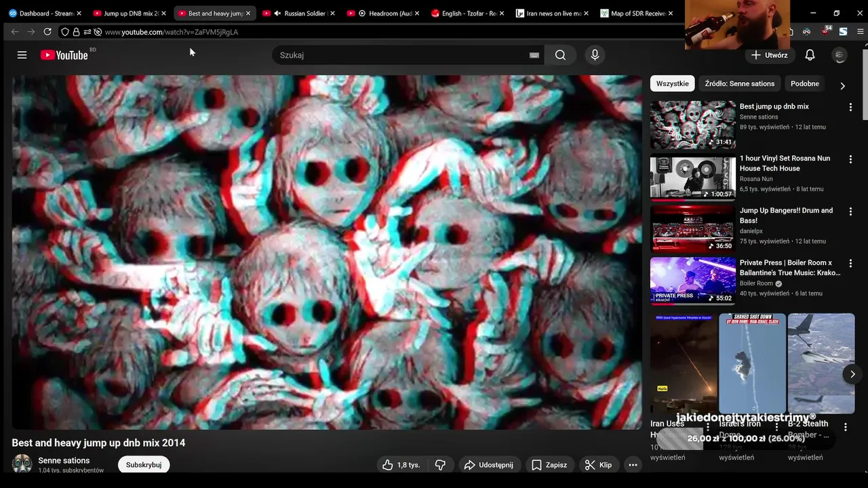Open the YouTube hamburger guide menu
Viewport: 868px width, 488px height.
[22, 55]
